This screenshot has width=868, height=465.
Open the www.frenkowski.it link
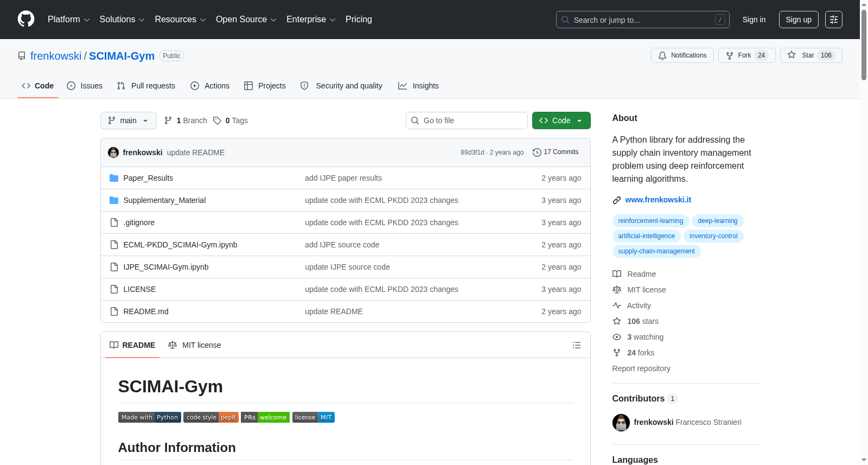(658, 200)
